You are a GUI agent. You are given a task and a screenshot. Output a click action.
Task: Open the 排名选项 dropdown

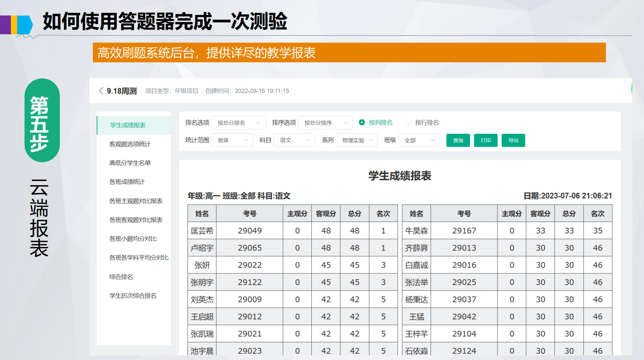(239, 123)
